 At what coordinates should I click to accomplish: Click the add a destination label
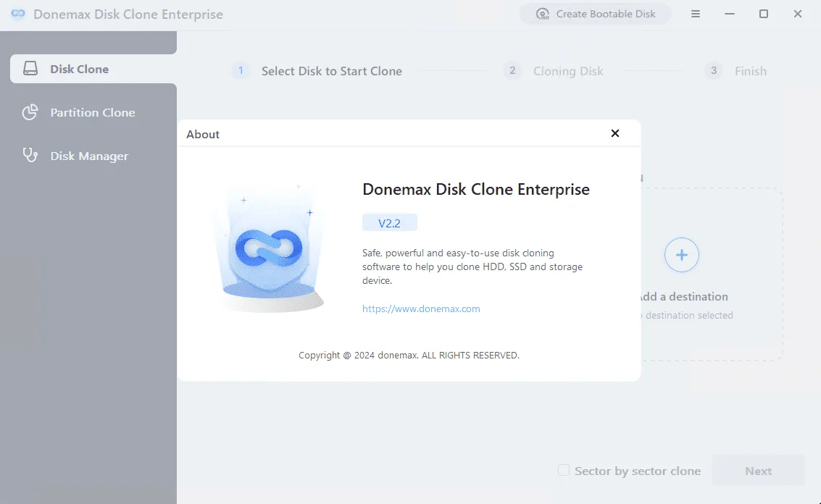tap(684, 297)
